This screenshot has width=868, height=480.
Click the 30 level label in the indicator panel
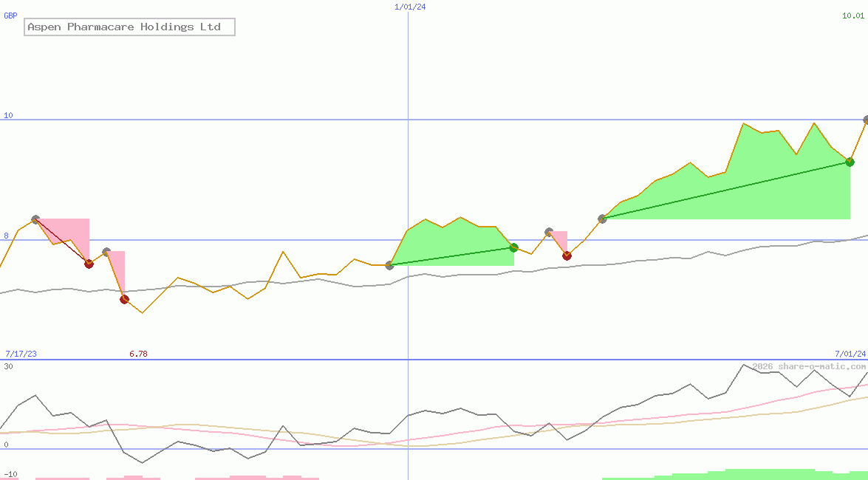(8, 366)
